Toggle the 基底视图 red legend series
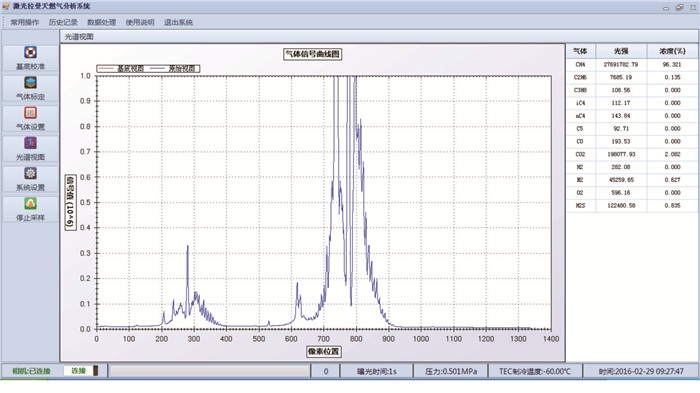Screen dimensions: 700x393 pos(121,68)
